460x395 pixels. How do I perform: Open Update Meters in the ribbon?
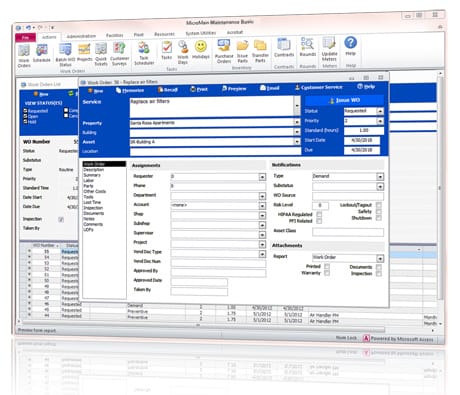(x=329, y=49)
